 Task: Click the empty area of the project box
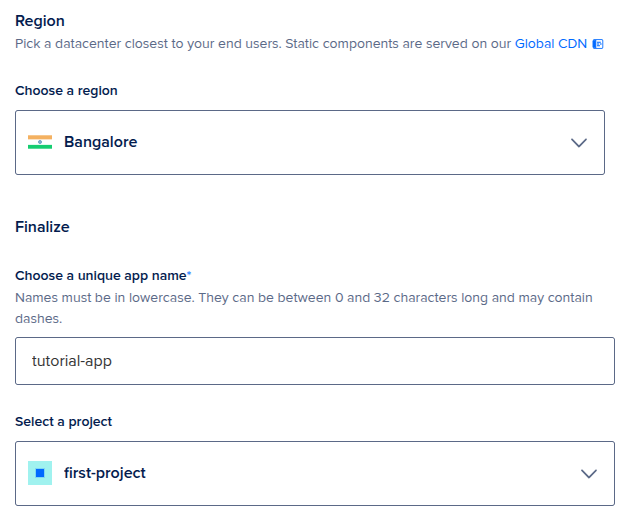(x=359, y=473)
